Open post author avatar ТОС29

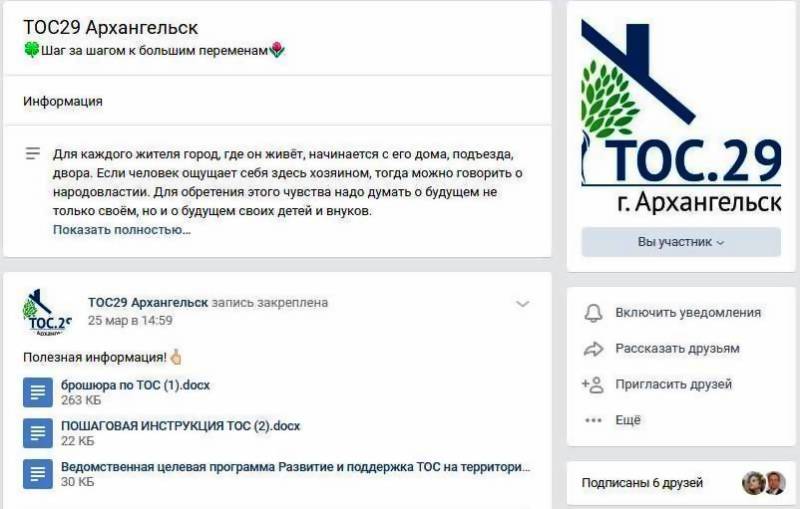[46, 312]
